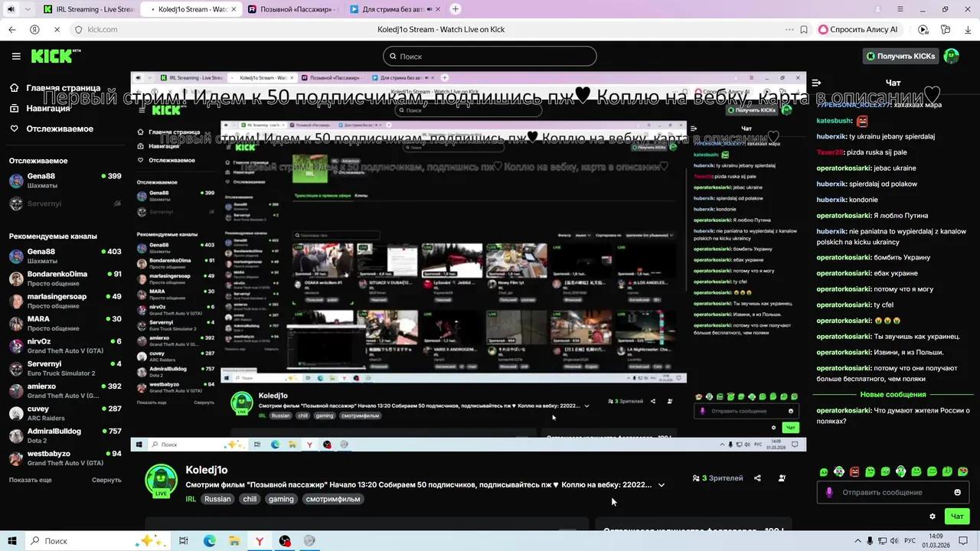Click the Russian tag
Image resolution: width=980 pixels, height=551 pixels.
click(x=217, y=499)
